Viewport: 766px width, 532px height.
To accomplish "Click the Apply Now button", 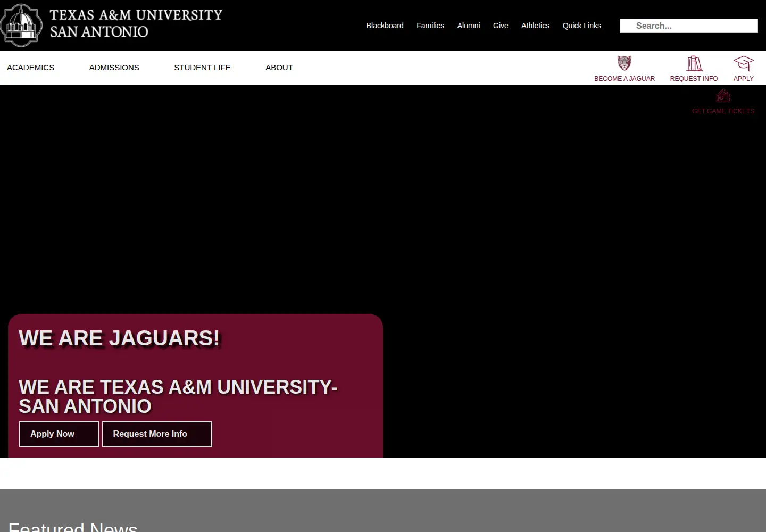I will 59,434.
